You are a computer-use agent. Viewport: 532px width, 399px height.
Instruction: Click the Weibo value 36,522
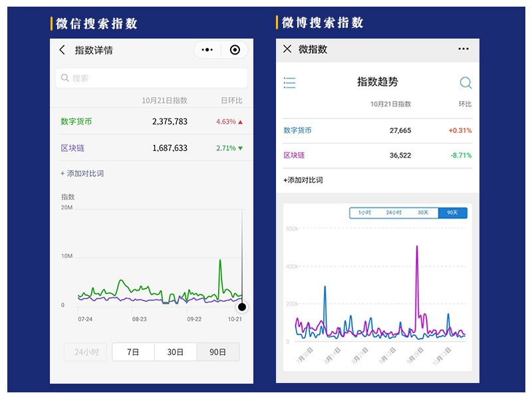click(400, 156)
